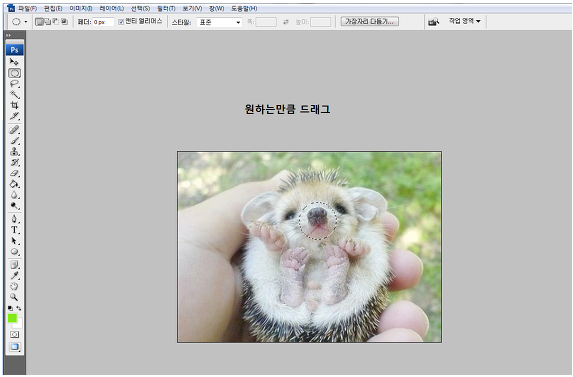Screen dimensions: 573x377
Task: Select the Eyedropper tool
Action: (14, 275)
